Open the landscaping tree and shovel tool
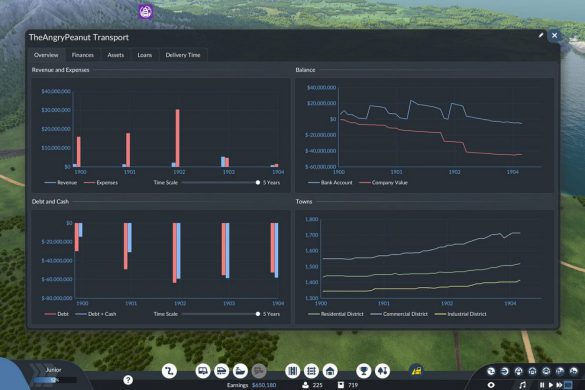Image resolution: width=585 pixels, height=390 pixels. click(x=382, y=371)
